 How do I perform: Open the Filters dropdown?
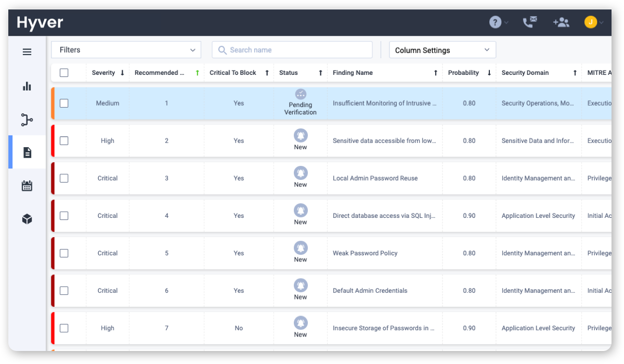click(126, 50)
